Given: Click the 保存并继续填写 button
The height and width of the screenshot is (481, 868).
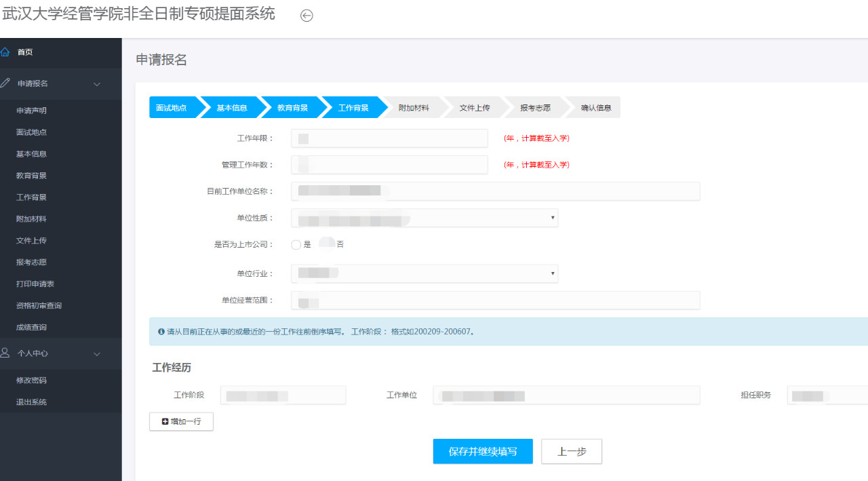Looking at the screenshot, I should click(x=483, y=452).
